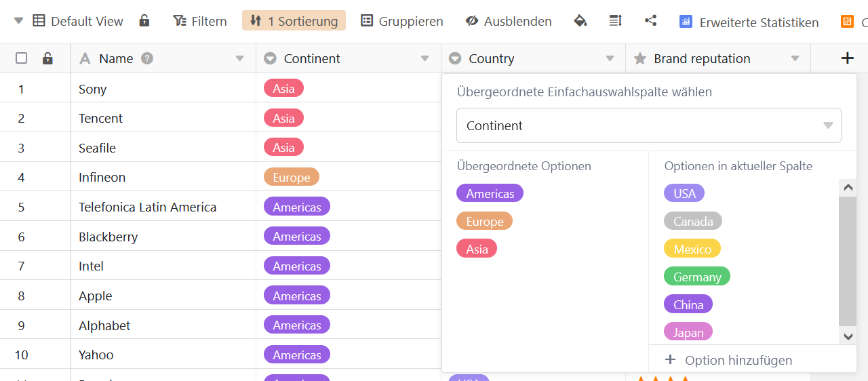Click the lock icon in header row

tap(47, 58)
